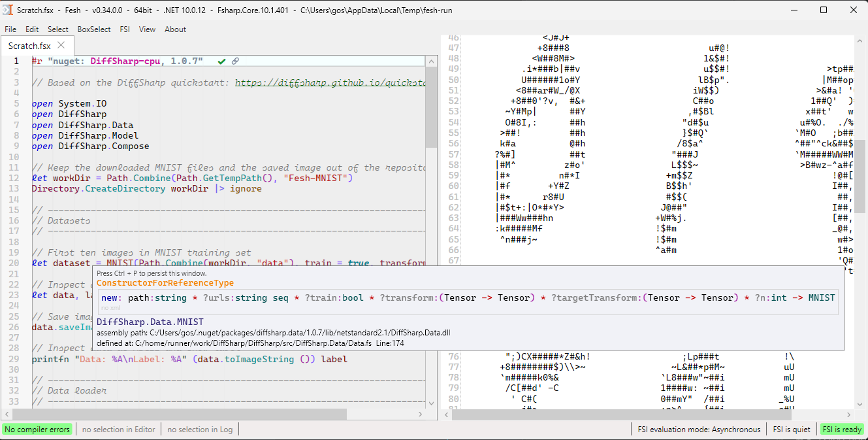
Task: Open the File menu
Action: tap(10, 29)
